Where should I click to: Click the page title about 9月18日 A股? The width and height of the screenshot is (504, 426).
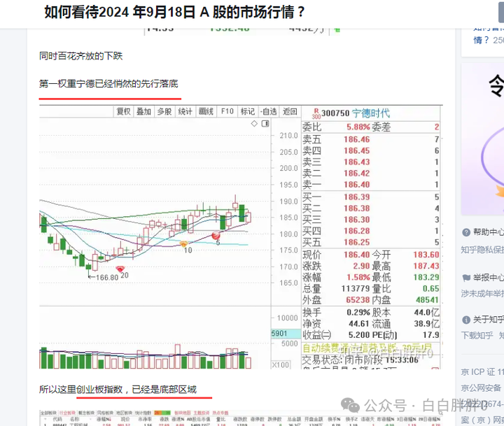pyautogui.click(x=174, y=12)
